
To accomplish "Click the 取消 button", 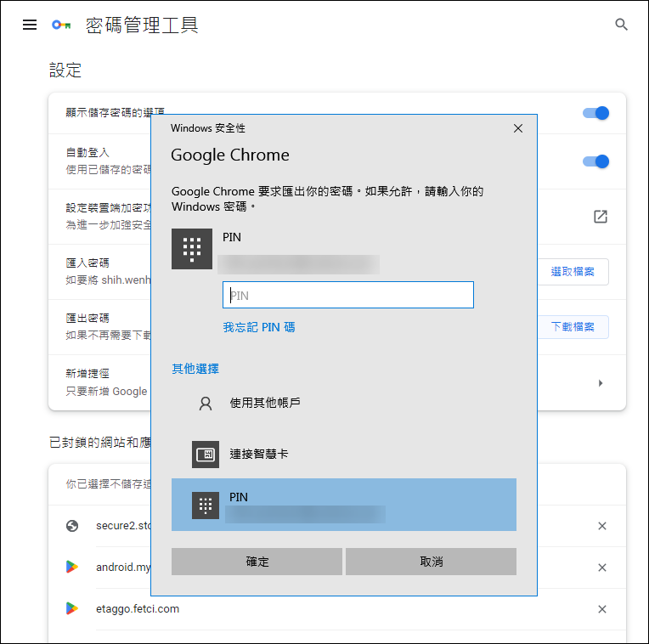I will (431, 562).
